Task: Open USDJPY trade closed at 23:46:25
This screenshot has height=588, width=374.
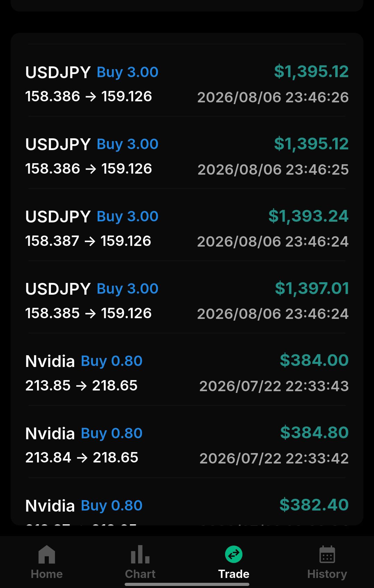Action: 187,156
